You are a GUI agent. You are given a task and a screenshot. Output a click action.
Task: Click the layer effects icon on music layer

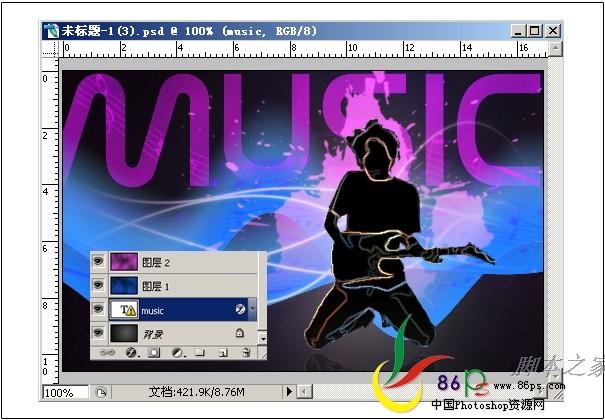click(240, 309)
